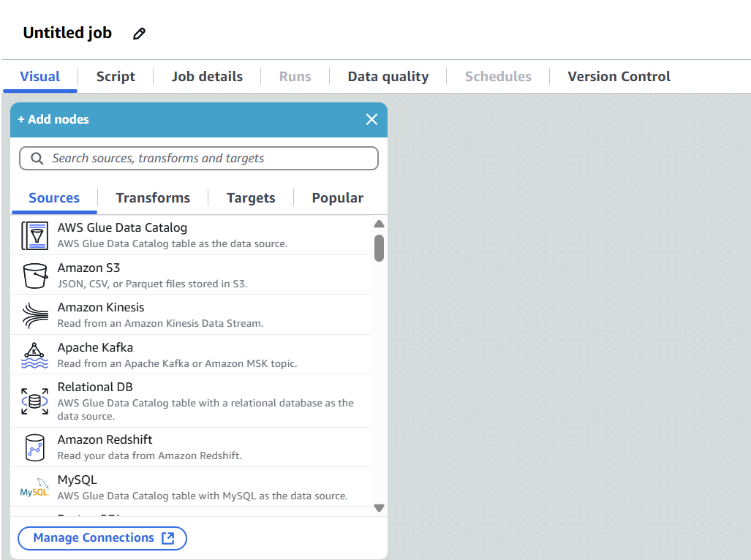
Task: Click the Untitled job title
Action: click(x=67, y=33)
